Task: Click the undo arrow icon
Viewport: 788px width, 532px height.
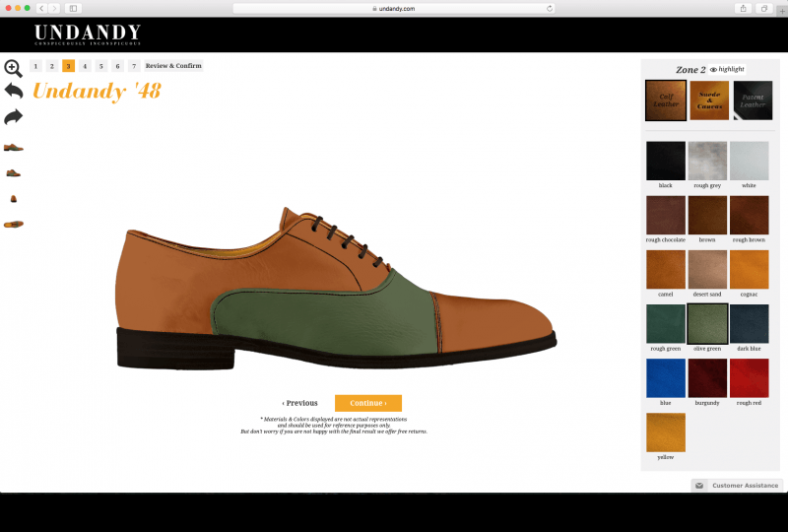Action: [x=13, y=92]
